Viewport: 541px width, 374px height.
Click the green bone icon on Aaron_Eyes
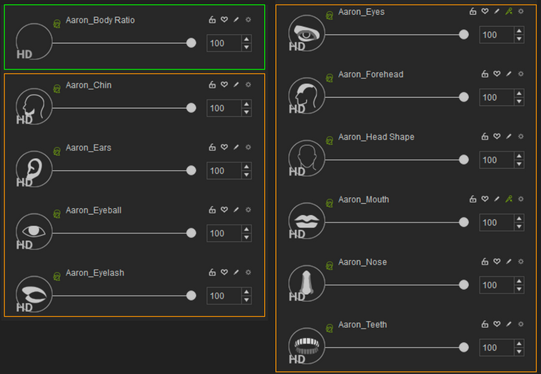point(509,12)
